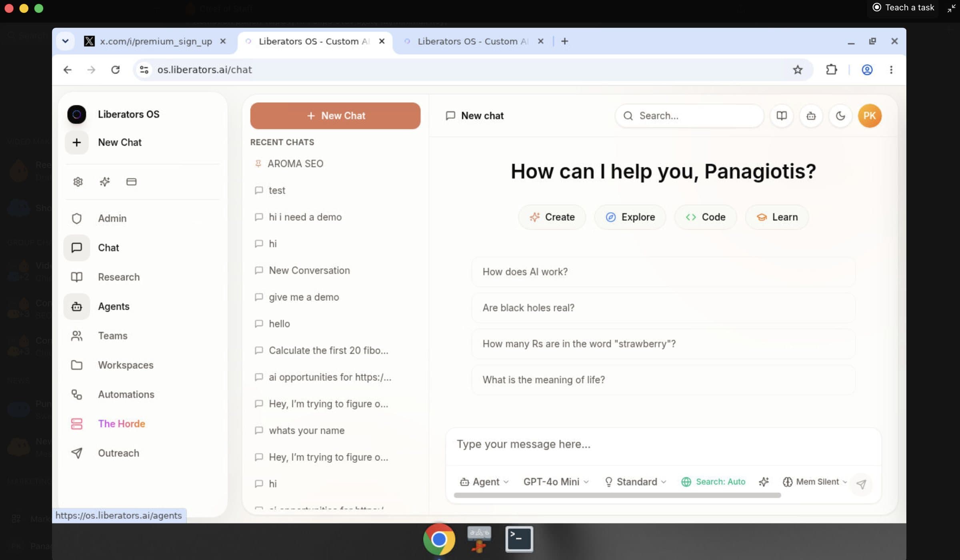Open the PK profile avatar
Viewport: 960px width, 560px height.
point(870,116)
